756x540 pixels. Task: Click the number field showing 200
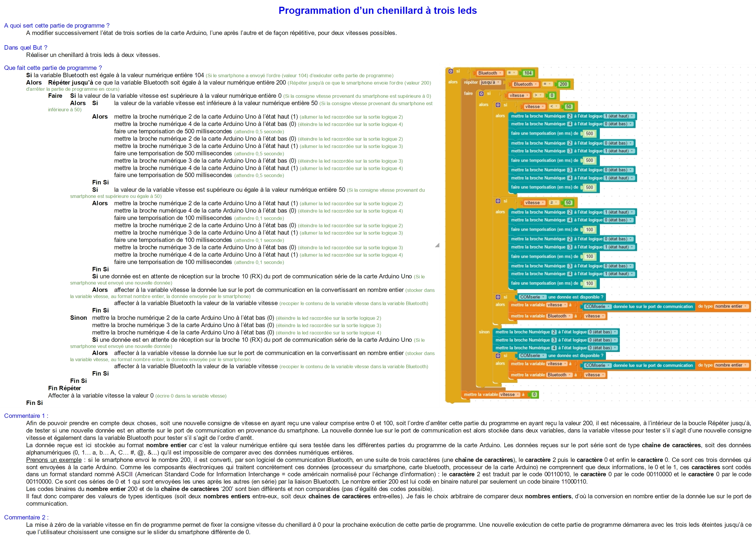563,85
